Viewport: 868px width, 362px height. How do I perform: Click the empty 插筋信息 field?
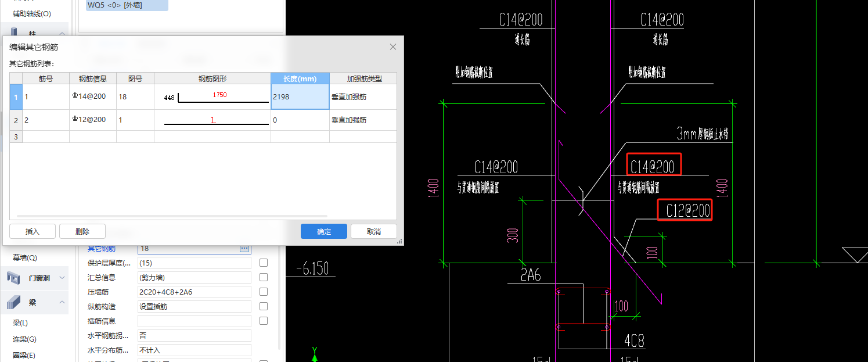[195, 321]
